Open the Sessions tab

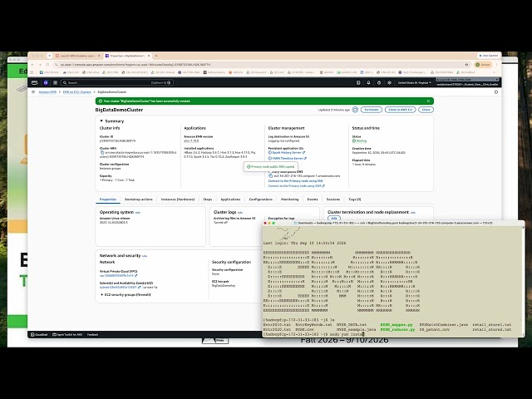pos(333,199)
